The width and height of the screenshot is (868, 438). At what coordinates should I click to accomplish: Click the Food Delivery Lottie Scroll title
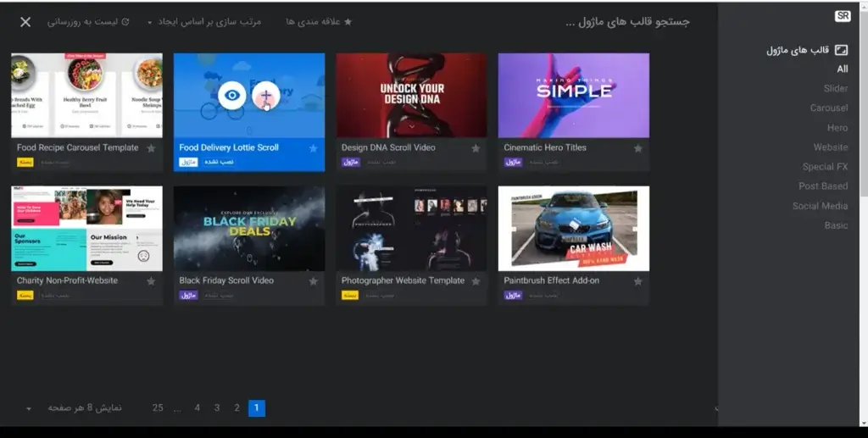coord(229,147)
